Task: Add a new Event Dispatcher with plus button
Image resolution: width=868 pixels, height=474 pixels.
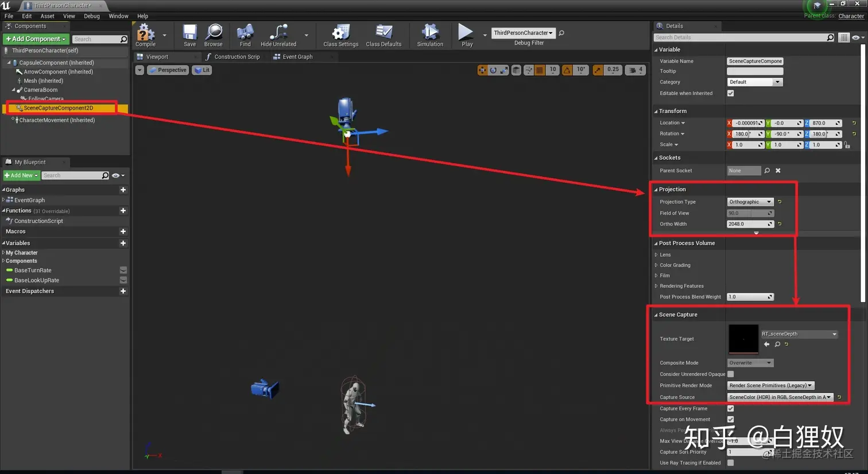Action: pos(123,291)
